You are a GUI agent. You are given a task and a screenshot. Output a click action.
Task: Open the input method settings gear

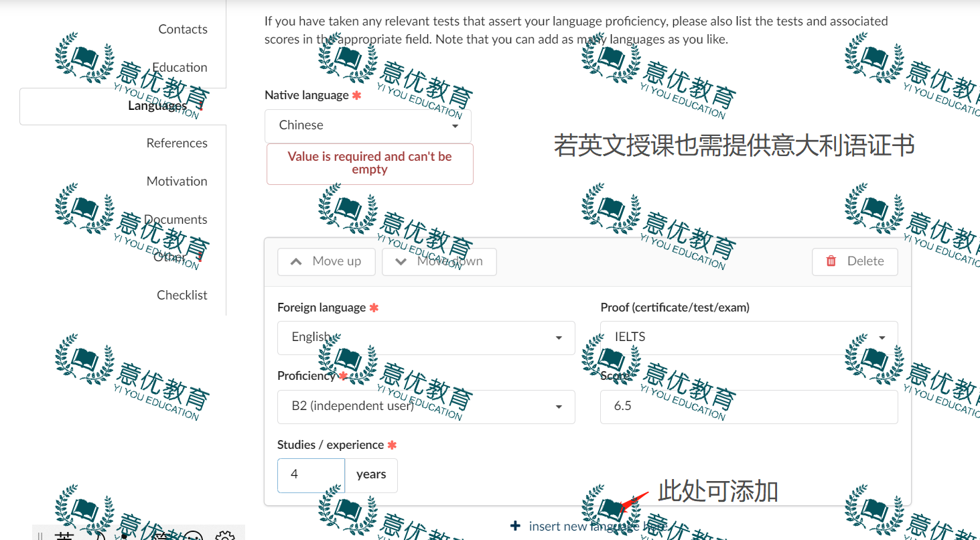tap(226, 535)
